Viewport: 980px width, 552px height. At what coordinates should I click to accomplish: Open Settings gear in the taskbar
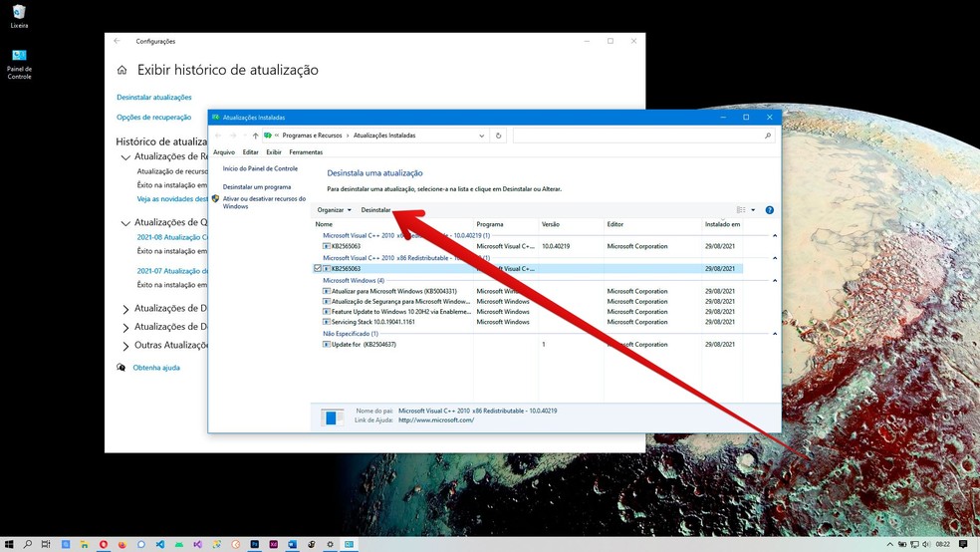[x=330, y=544]
